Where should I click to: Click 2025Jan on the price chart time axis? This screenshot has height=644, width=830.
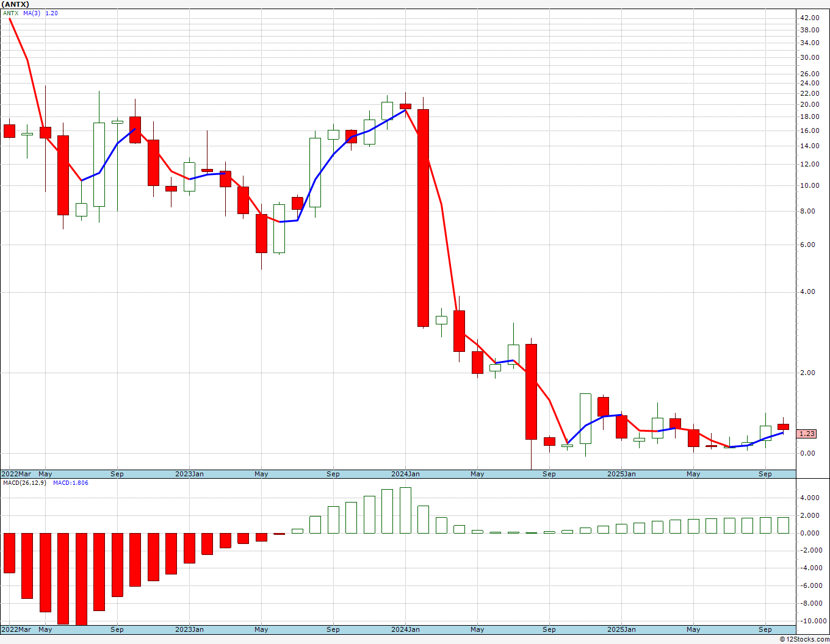pos(621,474)
